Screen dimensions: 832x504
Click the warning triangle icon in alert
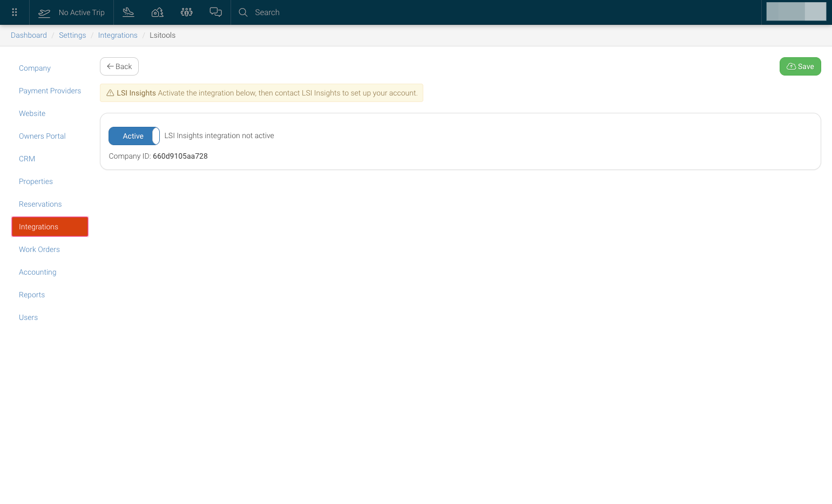(110, 93)
